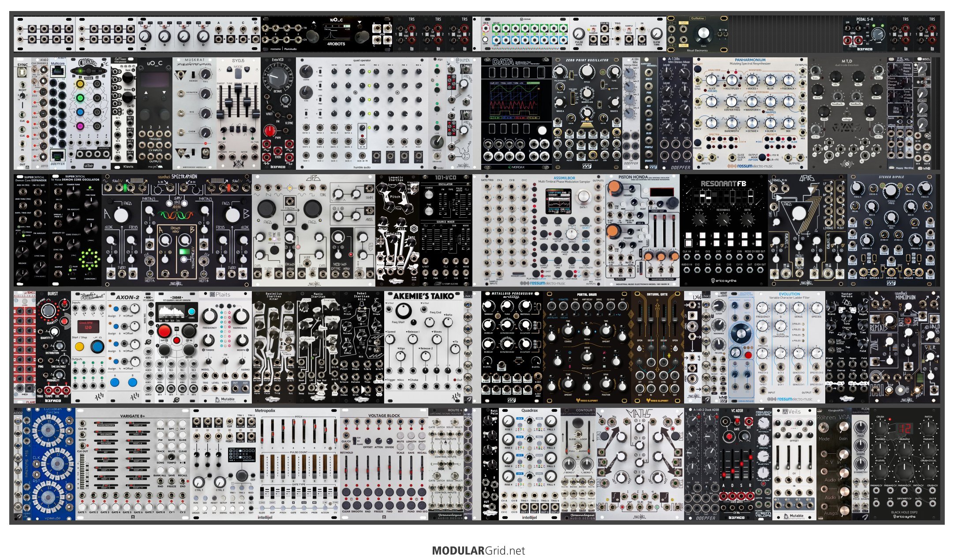Select the Portal Drum module
This screenshot has height=560, width=958.
point(587,347)
